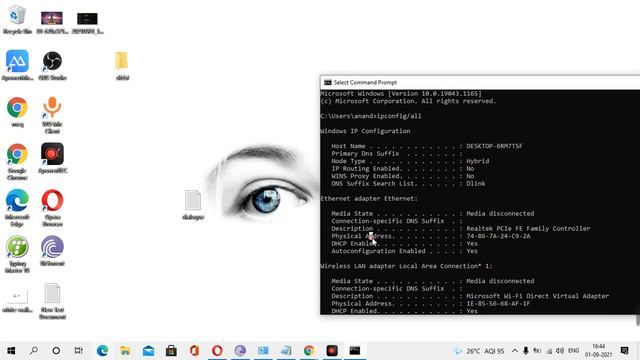Viewport: 640px width, 360px height.
Task: Switch to the red recorder app on taskbar
Action: pyautogui.click(x=332, y=351)
